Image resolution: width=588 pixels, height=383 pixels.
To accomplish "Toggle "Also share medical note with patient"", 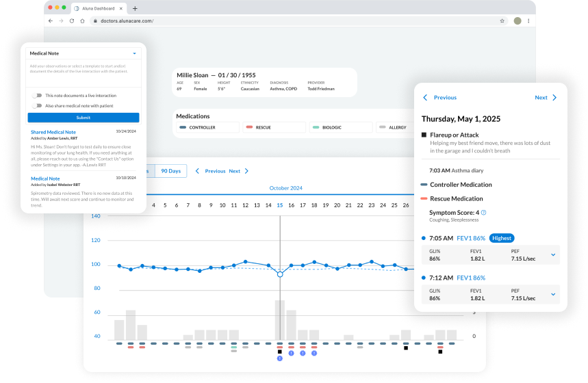I will tap(37, 106).
